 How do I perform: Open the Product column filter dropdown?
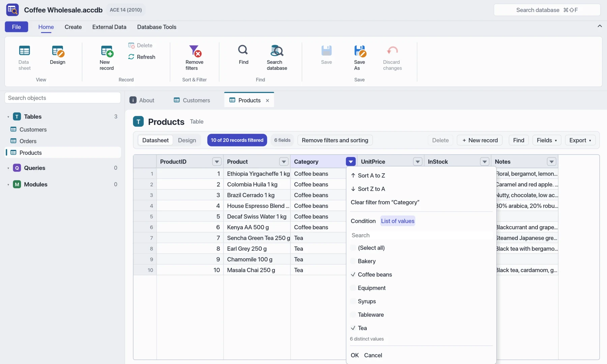tap(284, 162)
